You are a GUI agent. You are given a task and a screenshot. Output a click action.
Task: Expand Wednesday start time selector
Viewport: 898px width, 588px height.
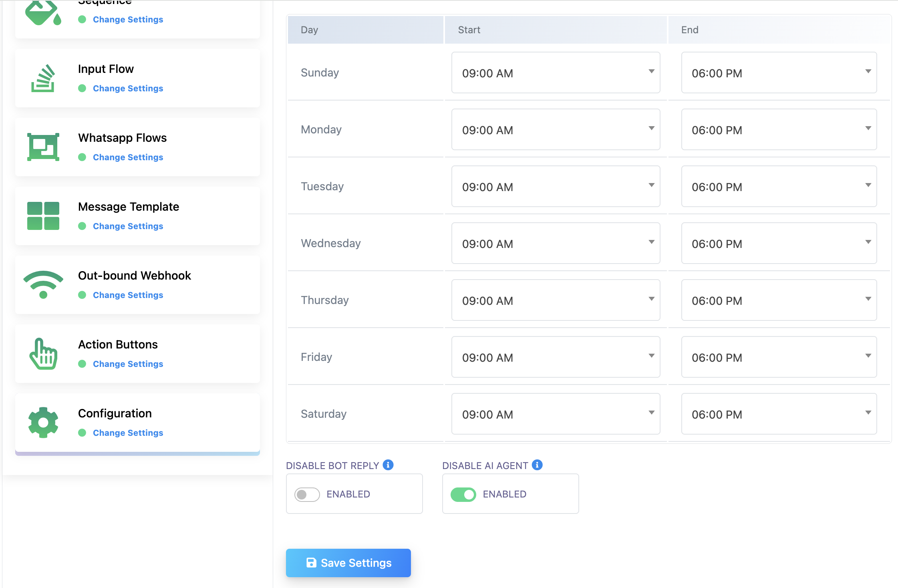[x=555, y=244]
